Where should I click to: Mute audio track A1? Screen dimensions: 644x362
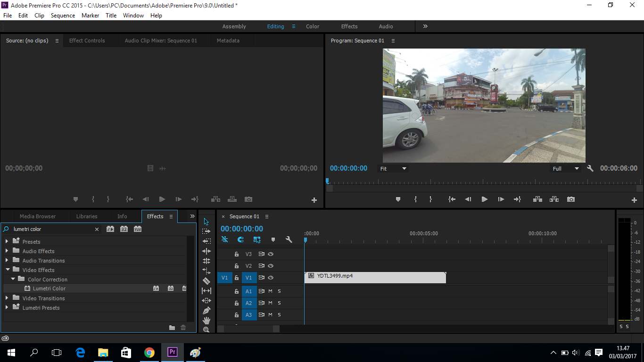[x=271, y=291]
